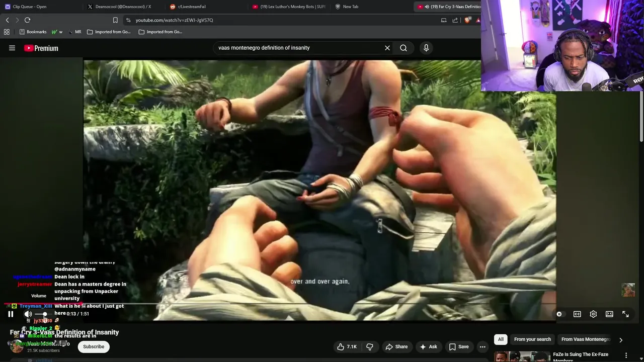
Task: Reload the current page
Action: [27, 20]
